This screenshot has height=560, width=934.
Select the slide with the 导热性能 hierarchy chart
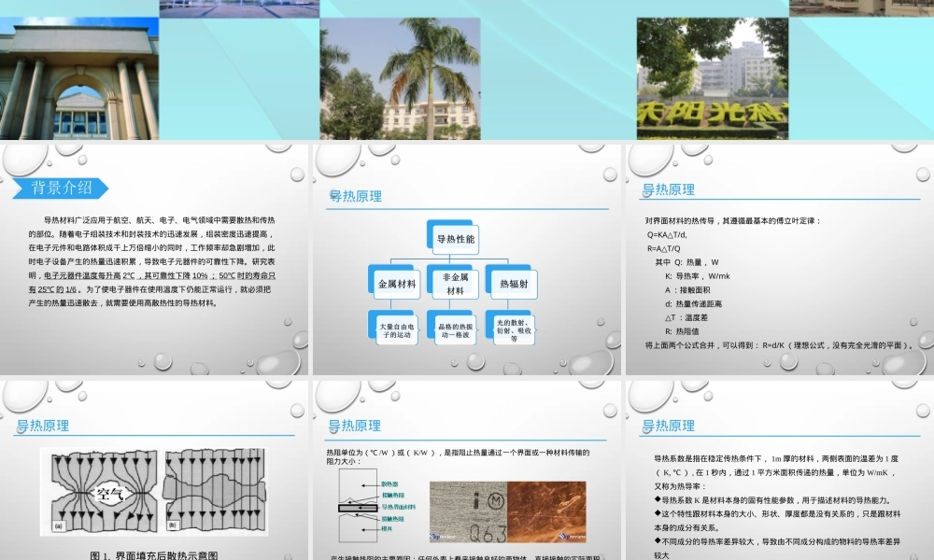coord(467,259)
